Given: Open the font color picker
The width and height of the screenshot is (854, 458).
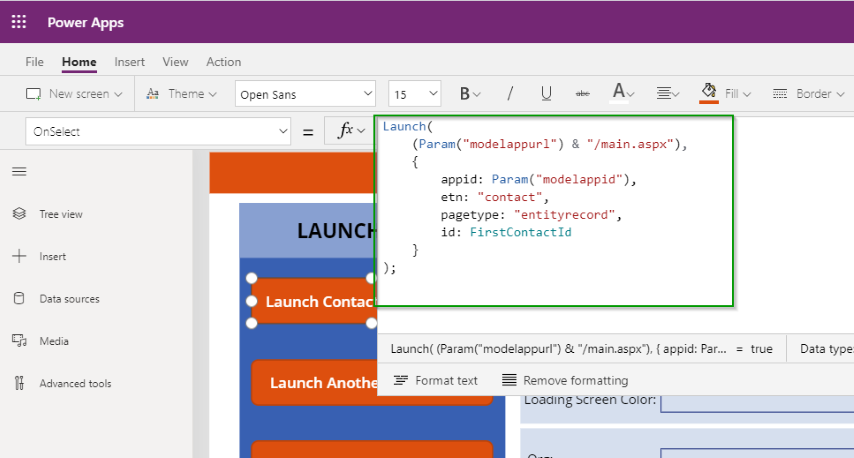Looking at the screenshot, I should click(x=623, y=93).
